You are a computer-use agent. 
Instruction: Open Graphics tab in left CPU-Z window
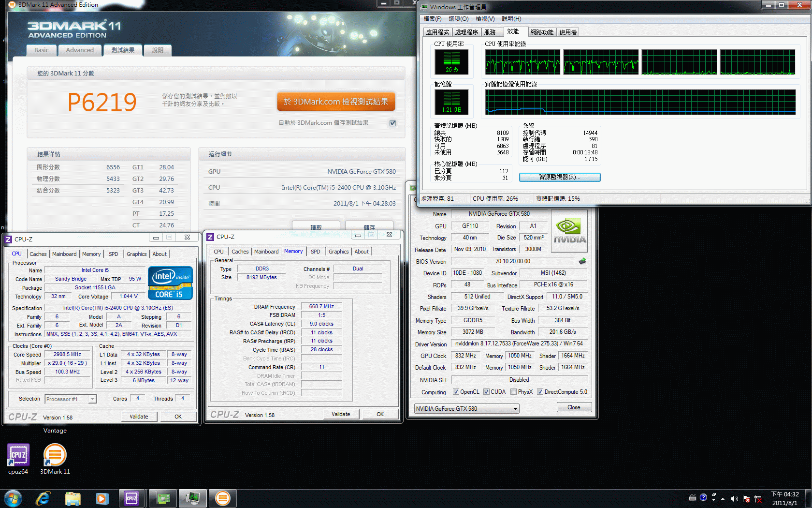click(x=136, y=254)
